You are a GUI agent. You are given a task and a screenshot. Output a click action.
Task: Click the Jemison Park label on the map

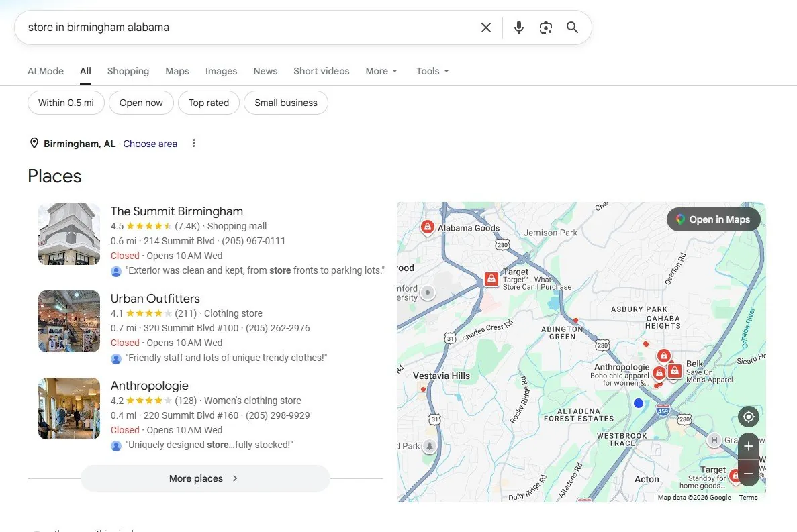coord(551,233)
